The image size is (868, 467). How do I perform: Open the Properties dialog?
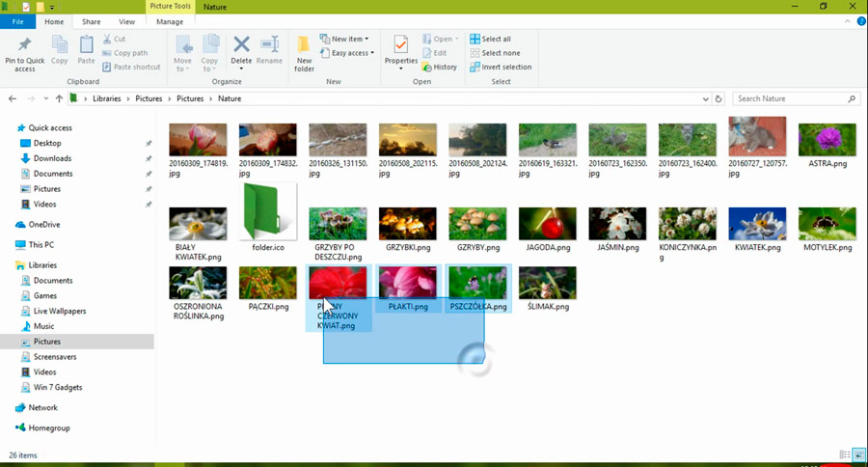click(x=401, y=53)
